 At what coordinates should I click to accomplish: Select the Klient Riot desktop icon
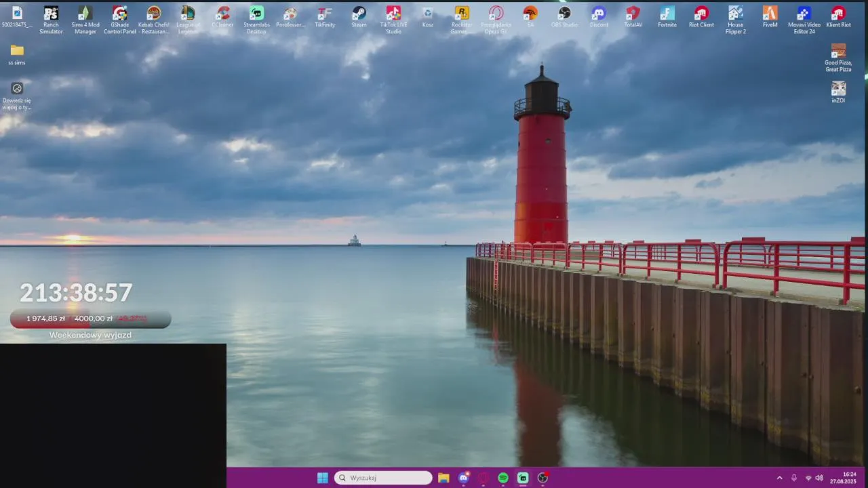838,17
